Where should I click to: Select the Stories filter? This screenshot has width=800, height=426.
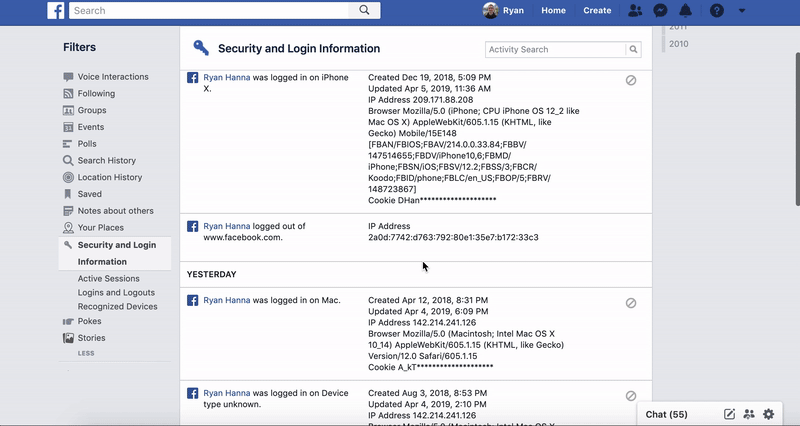[91, 338]
